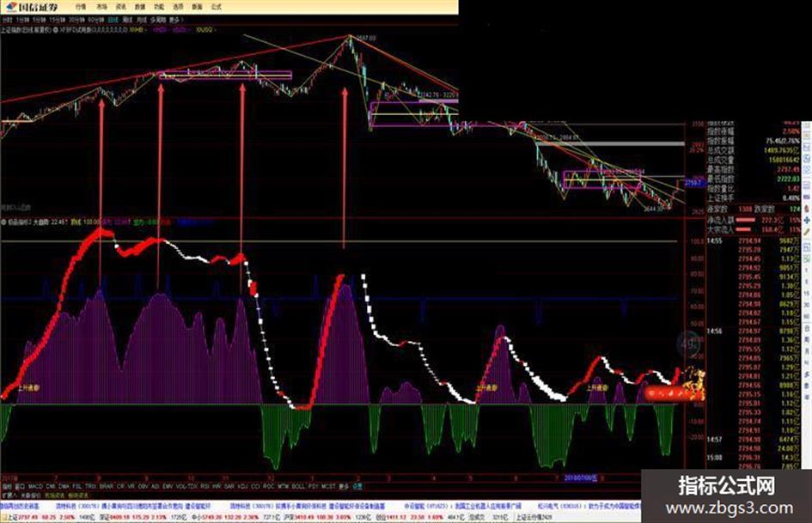The image size is (812, 523).
Task: Click the blue 2759.7 price label
Action: point(693,183)
